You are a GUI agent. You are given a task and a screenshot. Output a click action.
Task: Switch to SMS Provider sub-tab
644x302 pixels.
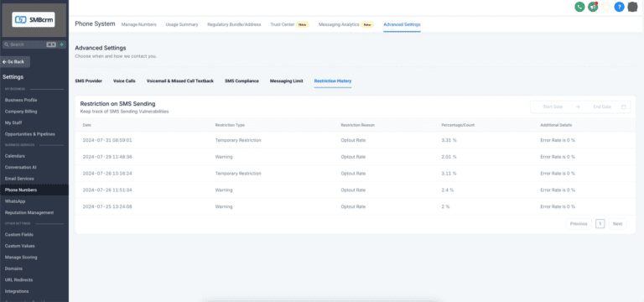pyautogui.click(x=88, y=81)
